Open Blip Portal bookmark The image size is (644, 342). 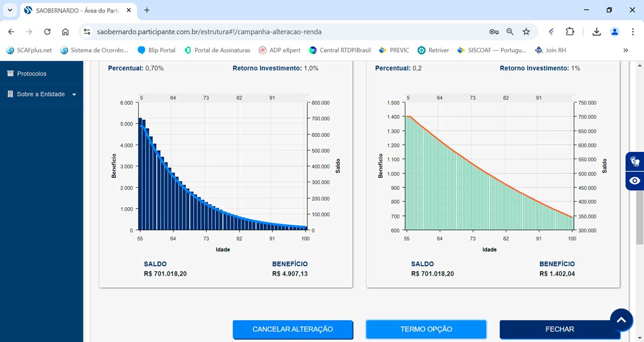156,50
